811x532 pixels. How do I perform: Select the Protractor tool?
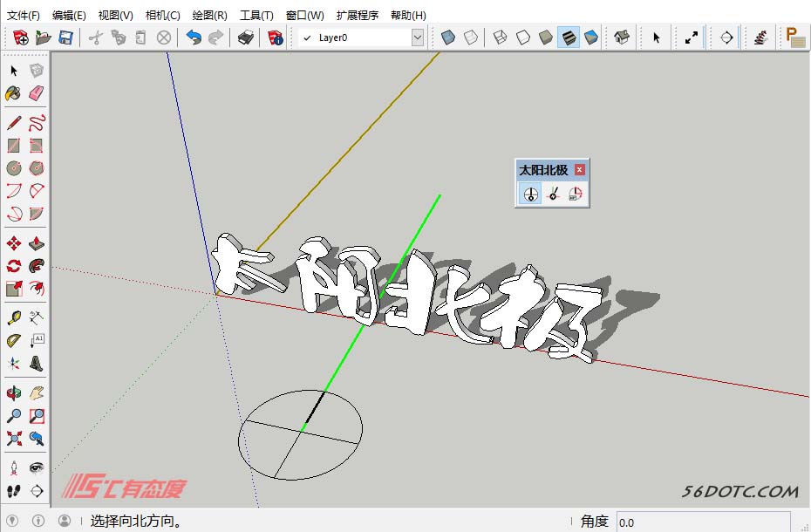tap(13, 340)
